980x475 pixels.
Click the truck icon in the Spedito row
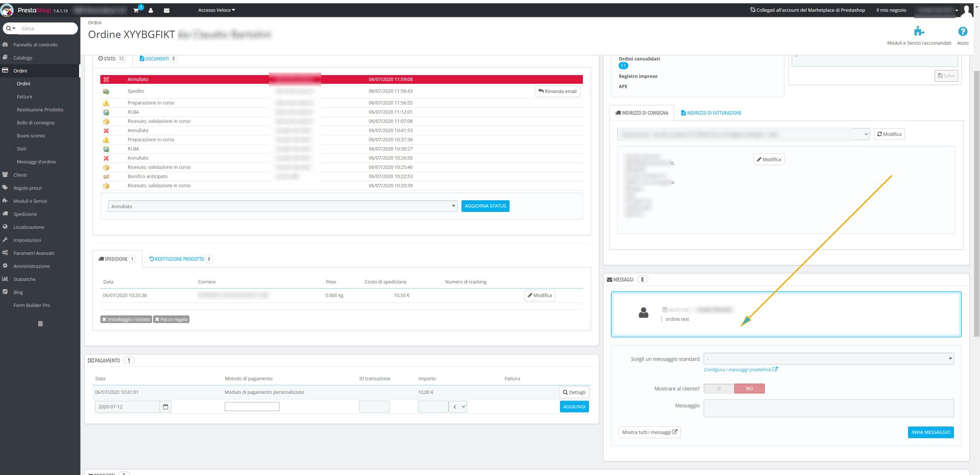(106, 91)
